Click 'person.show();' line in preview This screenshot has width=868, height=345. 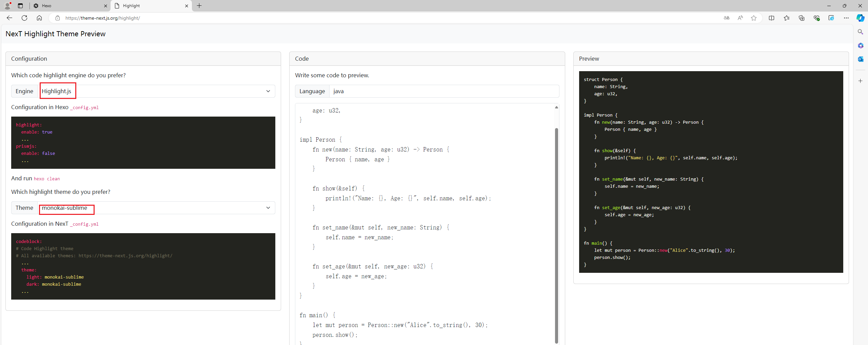(612, 257)
